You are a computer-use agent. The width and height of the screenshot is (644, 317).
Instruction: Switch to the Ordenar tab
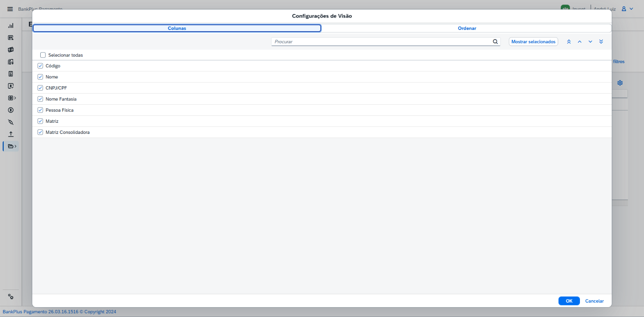pyautogui.click(x=467, y=28)
